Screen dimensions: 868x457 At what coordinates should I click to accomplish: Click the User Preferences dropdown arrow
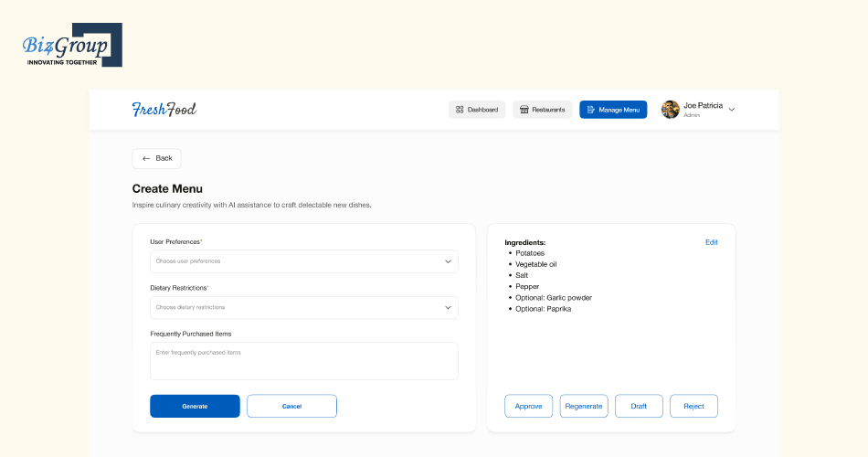pyautogui.click(x=448, y=261)
